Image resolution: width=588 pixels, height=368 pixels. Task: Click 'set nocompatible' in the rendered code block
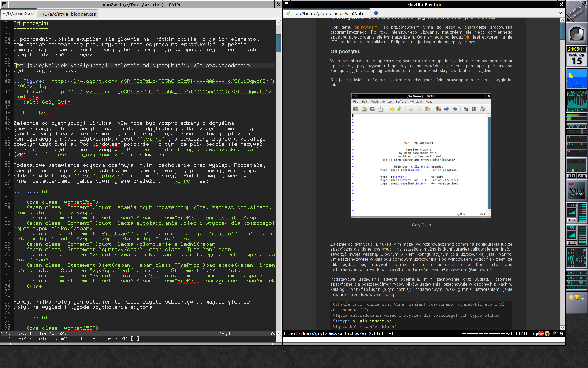click(350, 310)
